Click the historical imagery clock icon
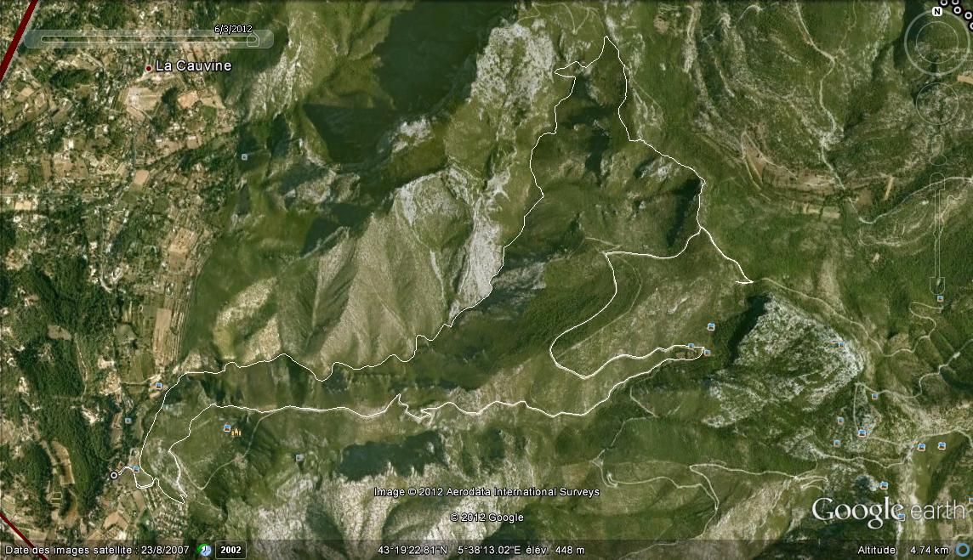The height and width of the screenshot is (560, 973). (x=204, y=550)
